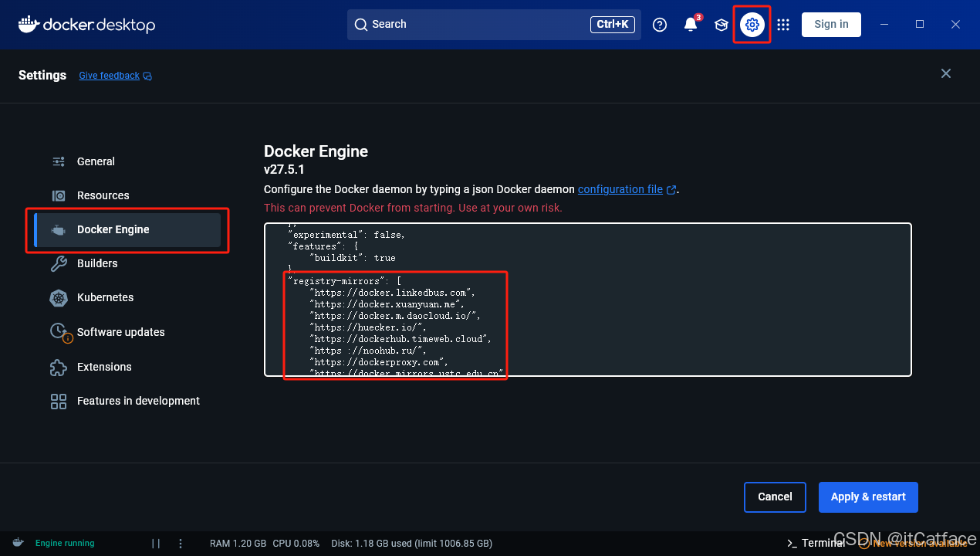Click the Settings gear icon
The width and height of the screenshot is (980, 556).
coord(752,25)
